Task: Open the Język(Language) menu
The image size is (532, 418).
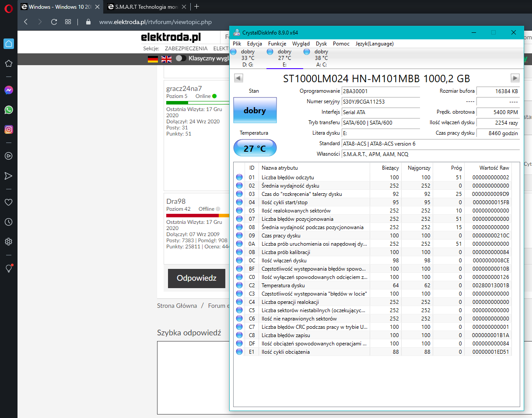Action: click(x=374, y=43)
